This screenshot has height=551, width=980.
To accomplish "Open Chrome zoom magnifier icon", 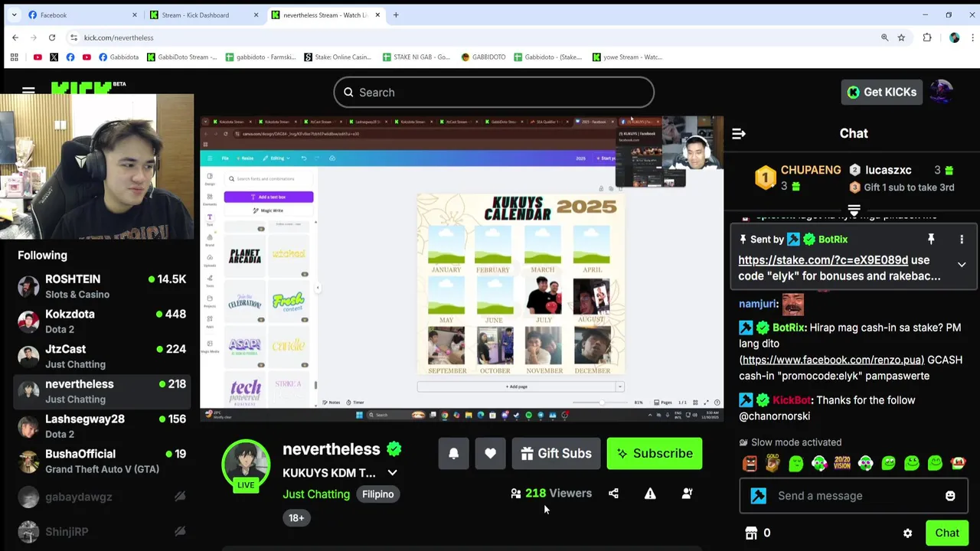I will pyautogui.click(x=884, y=37).
